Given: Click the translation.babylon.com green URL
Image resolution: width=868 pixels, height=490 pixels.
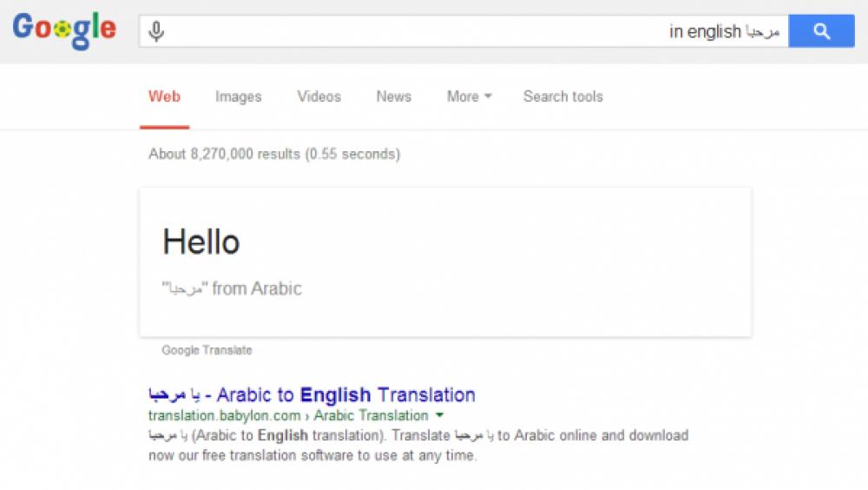Looking at the screenshot, I should (x=225, y=416).
